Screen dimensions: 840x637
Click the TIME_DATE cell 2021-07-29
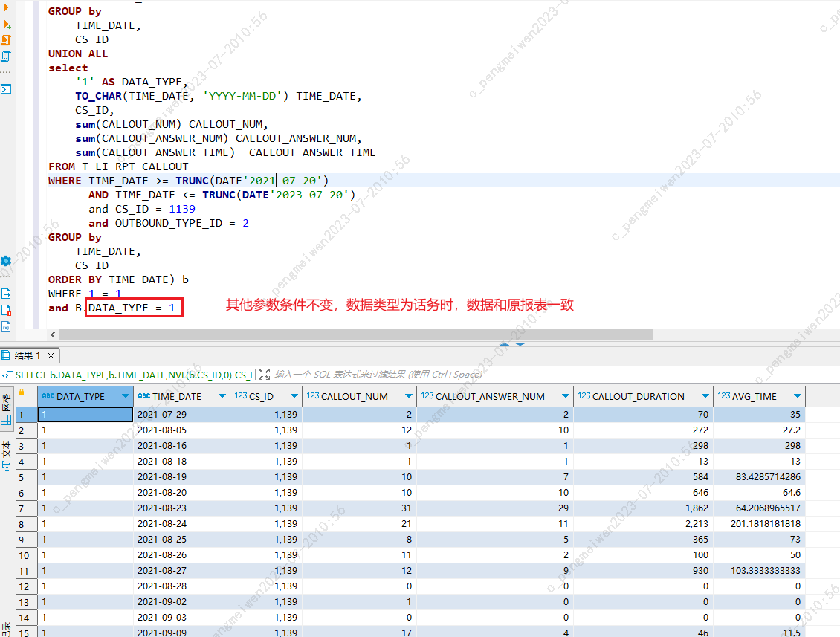pos(181,415)
